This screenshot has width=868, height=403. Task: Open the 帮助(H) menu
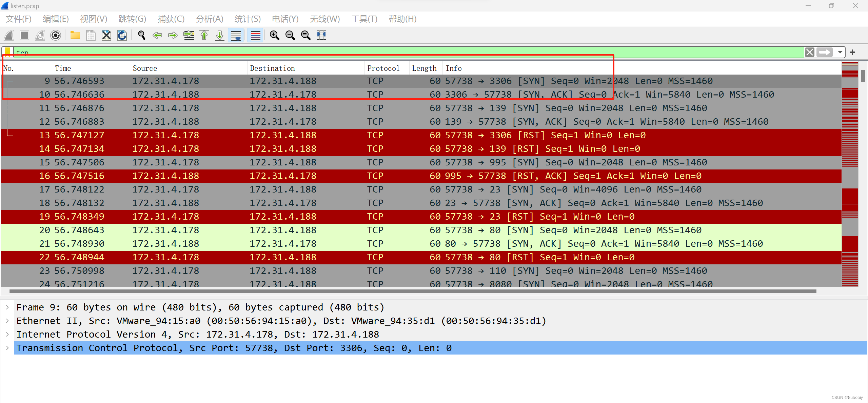pyautogui.click(x=402, y=19)
